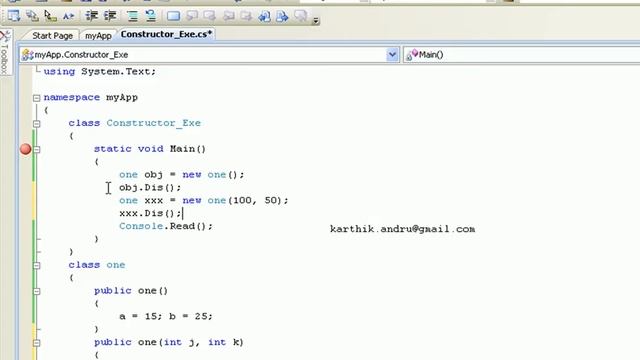
Task: Click the 'Constructor_Exe' class name in the code
Action: point(153,123)
